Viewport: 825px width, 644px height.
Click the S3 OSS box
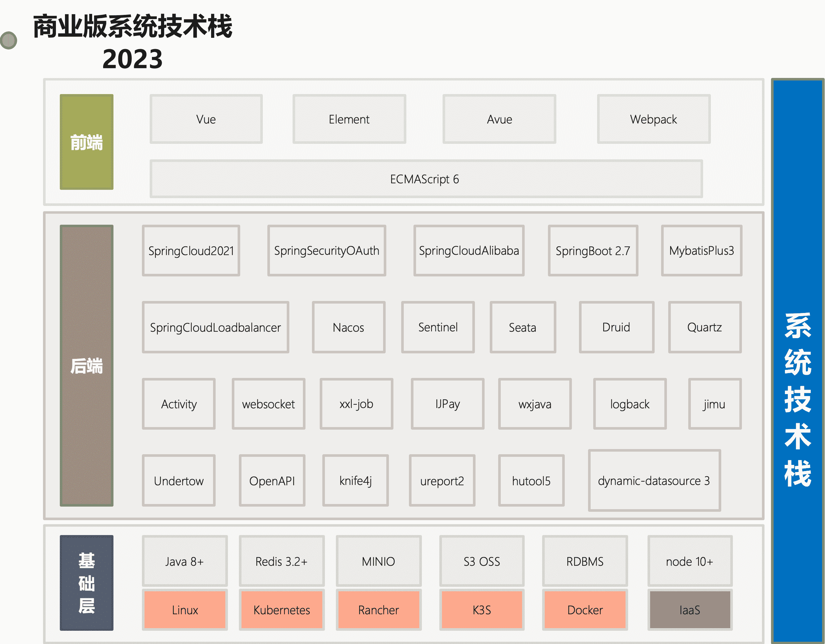(x=482, y=561)
